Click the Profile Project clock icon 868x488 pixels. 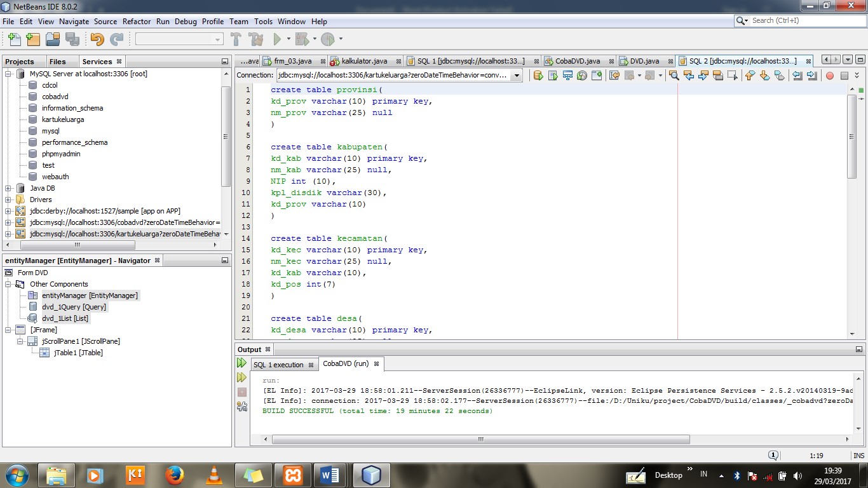point(327,39)
